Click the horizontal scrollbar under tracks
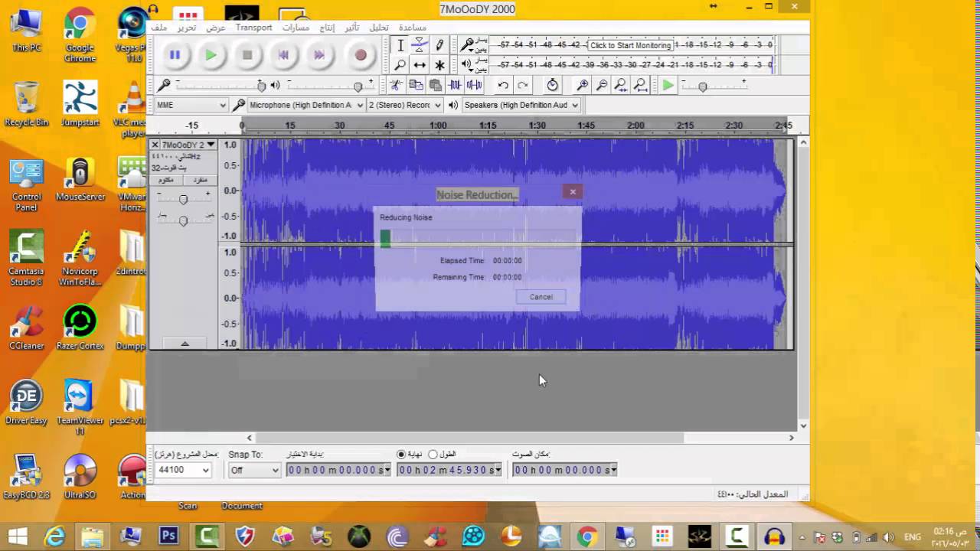The image size is (980, 551). (468, 438)
